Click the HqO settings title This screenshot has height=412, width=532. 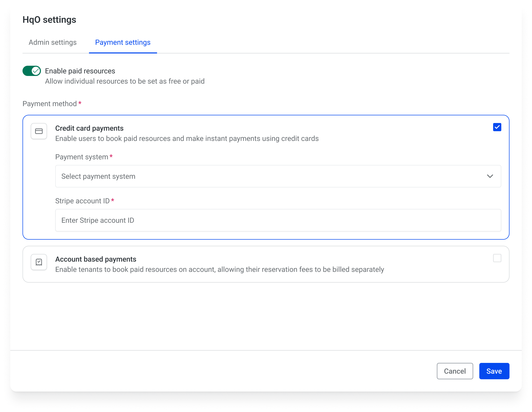coord(49,20)
